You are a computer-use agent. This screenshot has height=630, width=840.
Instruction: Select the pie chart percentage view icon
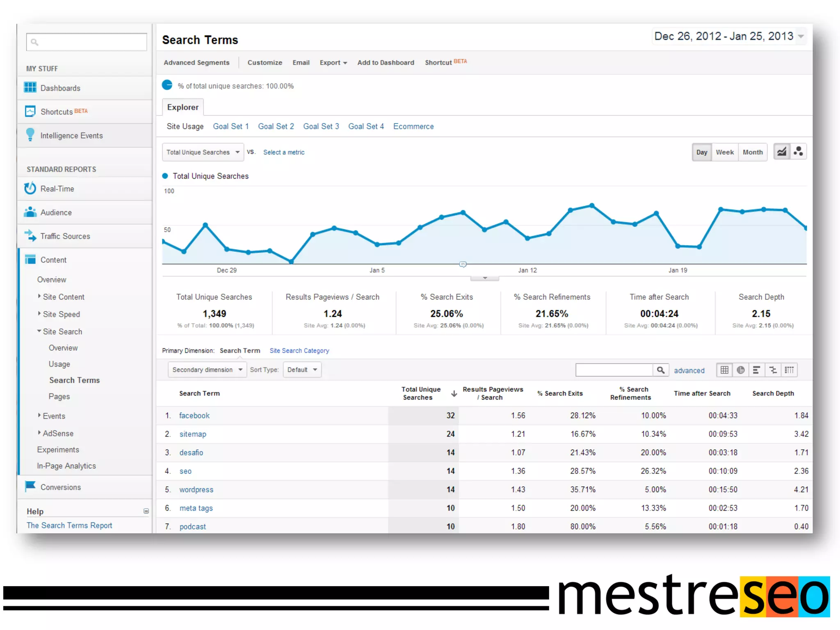tap(740, 370)
